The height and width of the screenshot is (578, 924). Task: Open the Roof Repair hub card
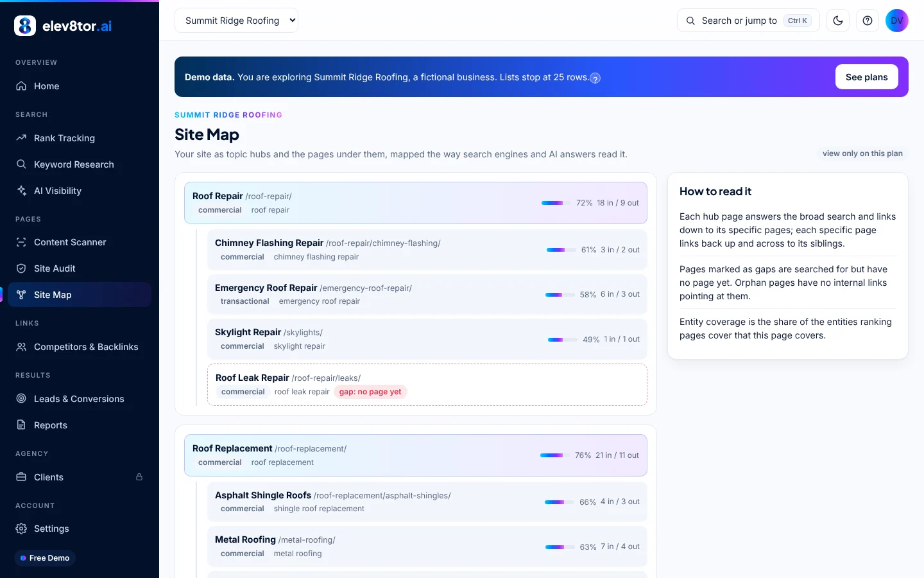point(416,203)
